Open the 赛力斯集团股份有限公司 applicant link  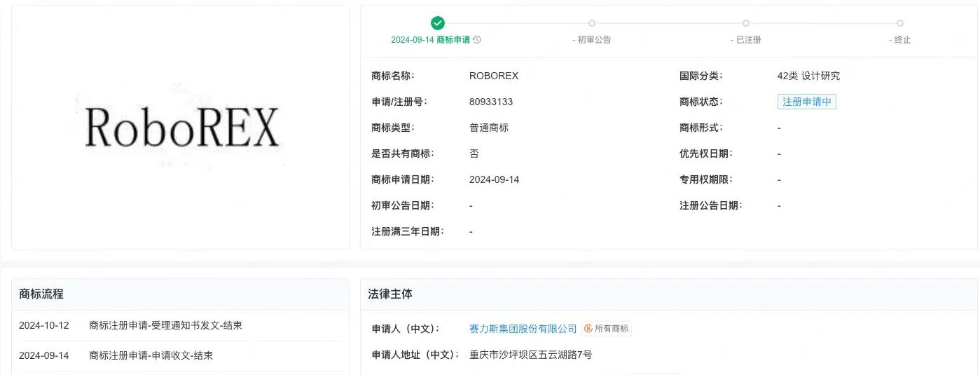pos(523,329)
